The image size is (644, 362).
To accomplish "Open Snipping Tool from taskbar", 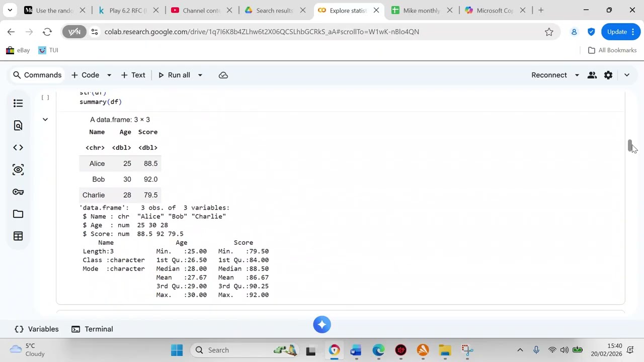I will (467, 350).
